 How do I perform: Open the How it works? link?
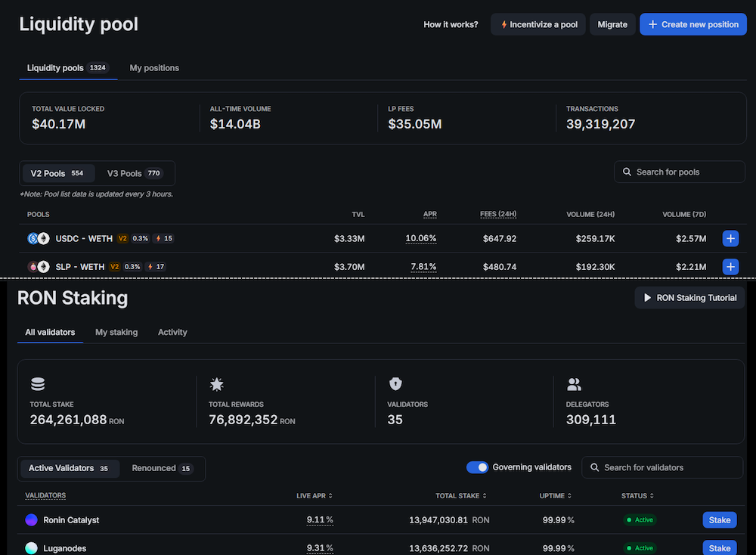pos(451,24)
